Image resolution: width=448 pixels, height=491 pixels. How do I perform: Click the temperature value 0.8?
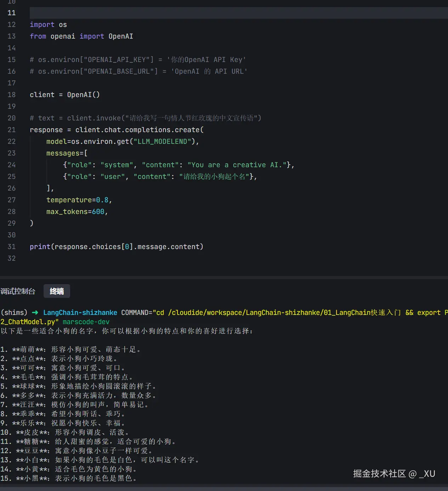point(102,200)
